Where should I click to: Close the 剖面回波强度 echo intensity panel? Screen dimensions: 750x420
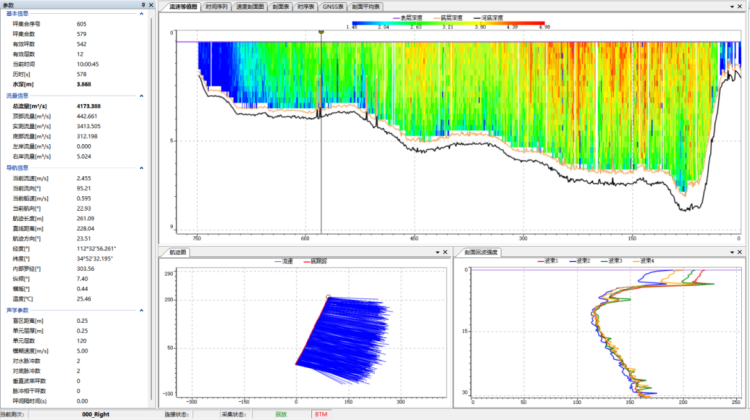click(739, 252)
